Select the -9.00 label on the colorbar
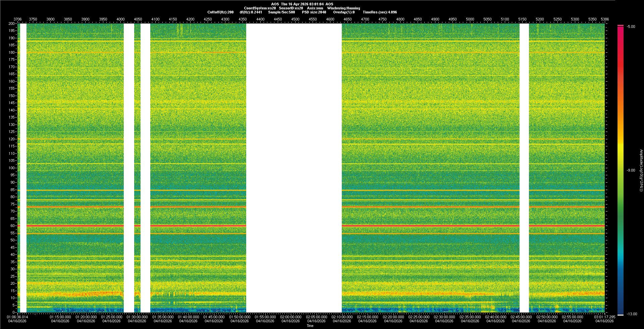 (631, 171)
